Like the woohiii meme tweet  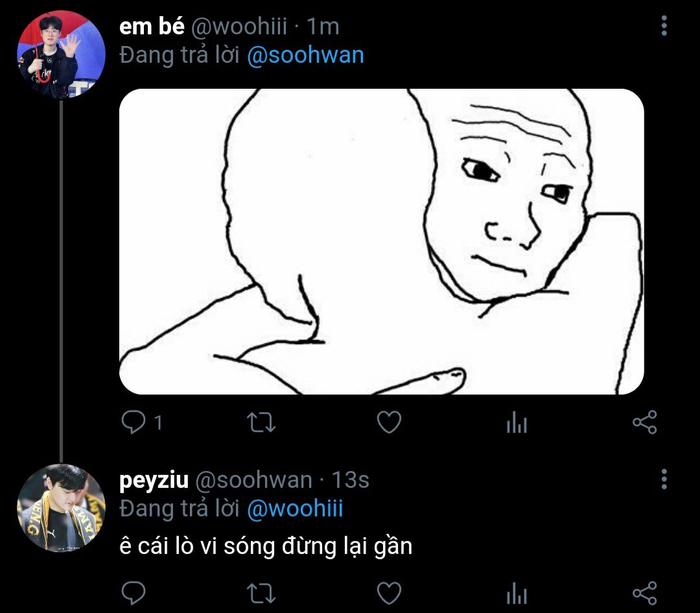pos(390,422)
